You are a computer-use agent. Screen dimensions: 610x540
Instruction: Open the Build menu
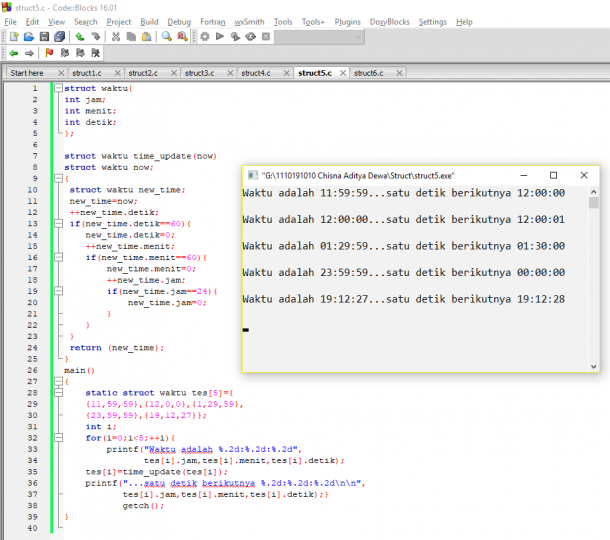[x=149, y=22]
